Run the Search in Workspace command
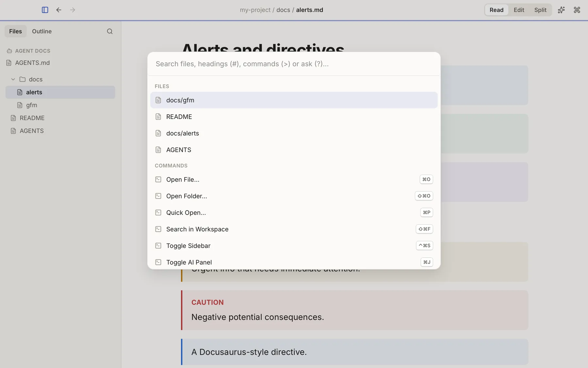The height and width of the screenshot is (368, 588). click(x=294, y=229)
